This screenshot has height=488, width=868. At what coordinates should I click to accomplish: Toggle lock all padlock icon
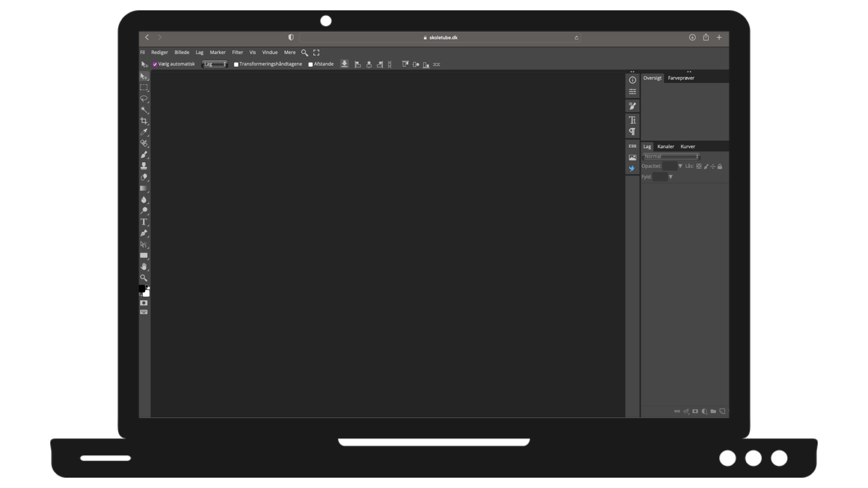point(720,166)
